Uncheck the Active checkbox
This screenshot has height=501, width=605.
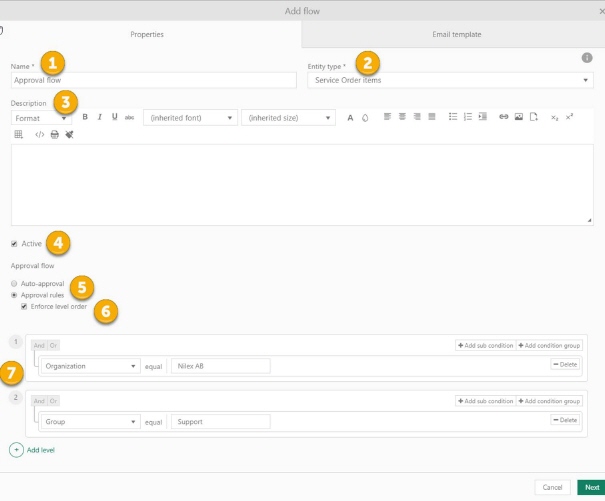coord(14,244)
